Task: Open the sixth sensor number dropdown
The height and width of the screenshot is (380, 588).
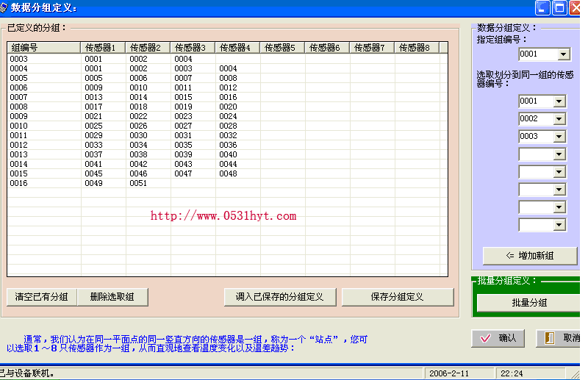Action: [559, 190]
